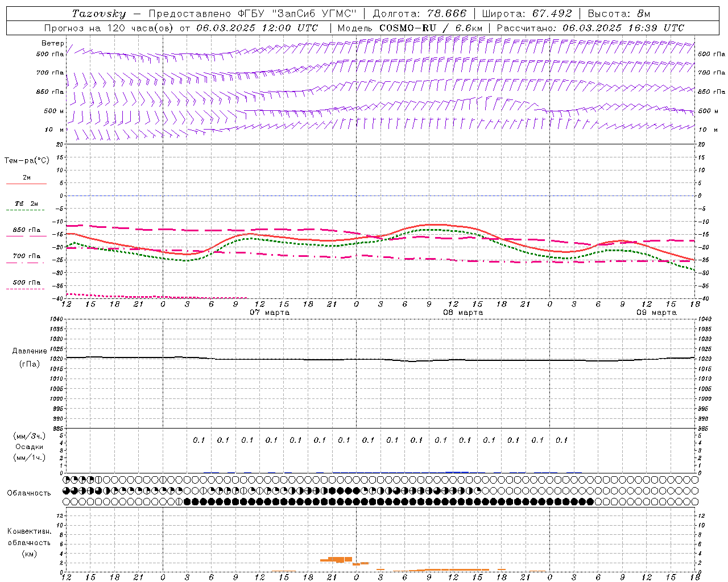
Task: Click the latitude value Широта: 67.492
Action: 527,14
